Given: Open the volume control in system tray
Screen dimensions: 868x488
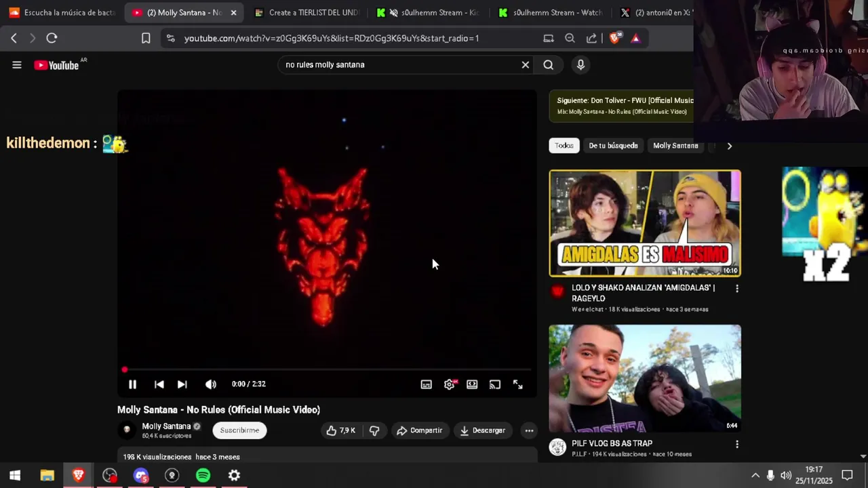Looking at the screenshot, I should 786,475.
